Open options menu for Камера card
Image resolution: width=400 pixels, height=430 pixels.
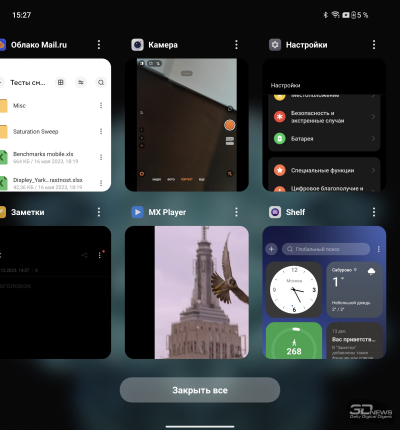(236, 45)
